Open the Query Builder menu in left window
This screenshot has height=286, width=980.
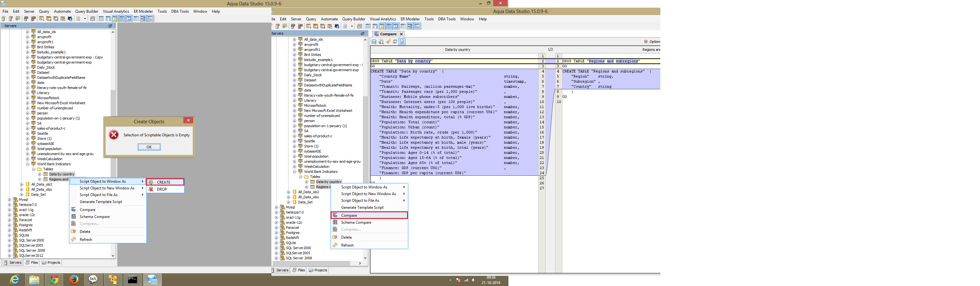[87, 11]
